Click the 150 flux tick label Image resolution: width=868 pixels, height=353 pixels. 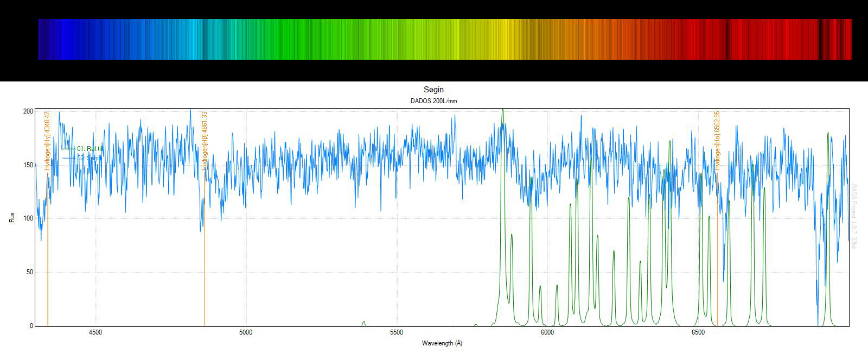[28, 165]
